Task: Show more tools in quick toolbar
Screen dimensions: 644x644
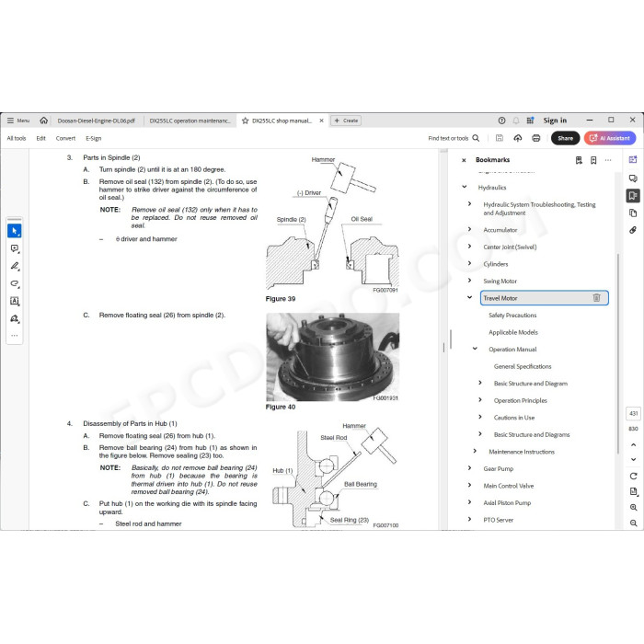Action: tap(15, 336)
